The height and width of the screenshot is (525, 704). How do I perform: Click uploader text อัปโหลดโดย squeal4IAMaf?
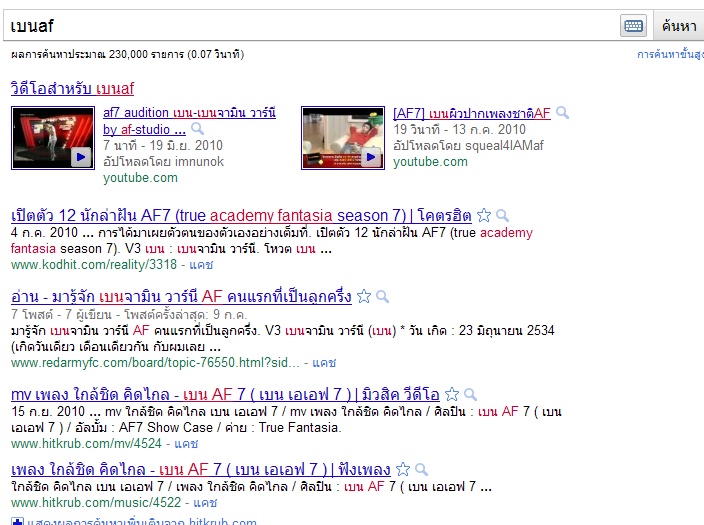pos(468,146)
